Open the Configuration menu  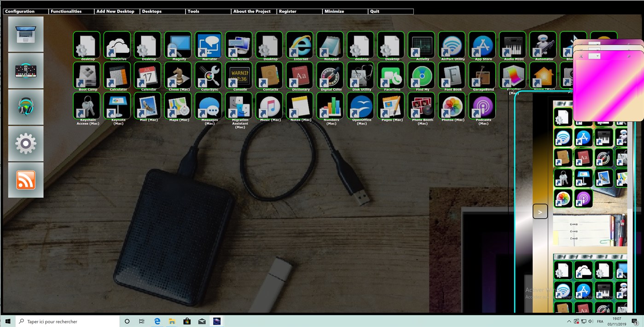[x=26, y=11]
